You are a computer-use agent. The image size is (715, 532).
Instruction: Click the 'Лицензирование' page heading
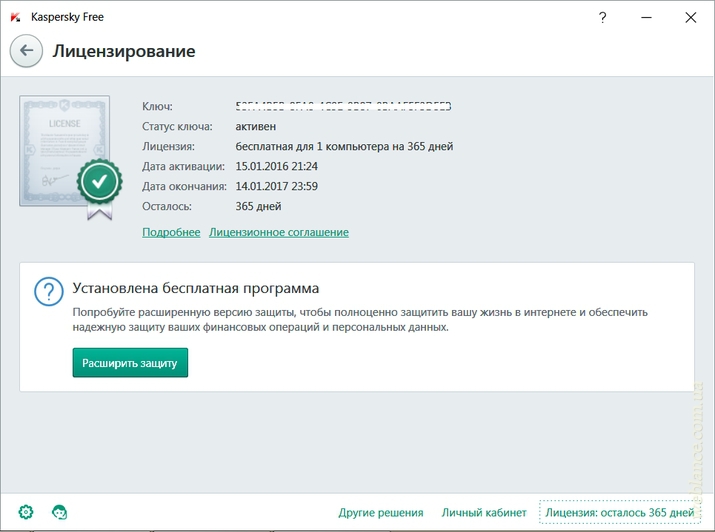124,51
